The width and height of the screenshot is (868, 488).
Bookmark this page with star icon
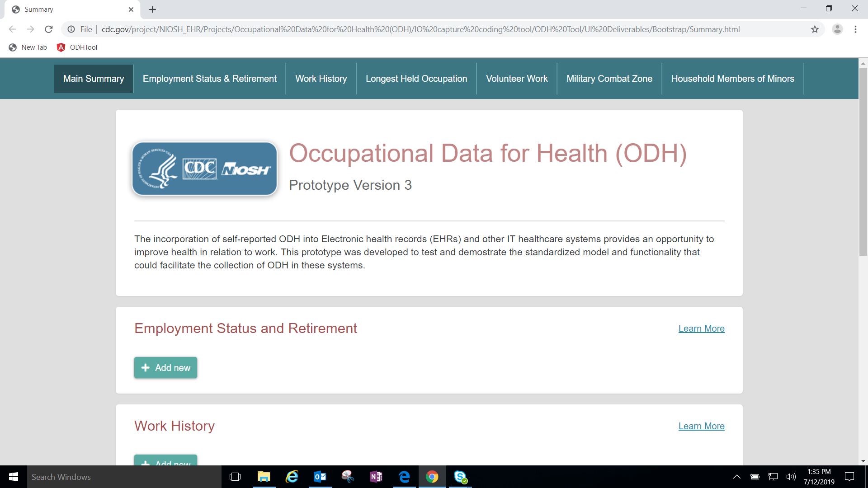click(x=815, y=29)
